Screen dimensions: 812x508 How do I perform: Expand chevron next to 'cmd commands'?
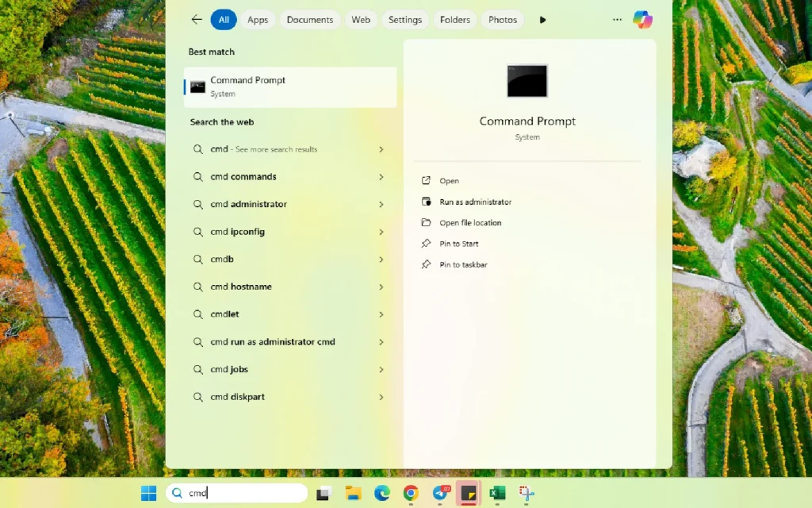click(x=381, y=177)
